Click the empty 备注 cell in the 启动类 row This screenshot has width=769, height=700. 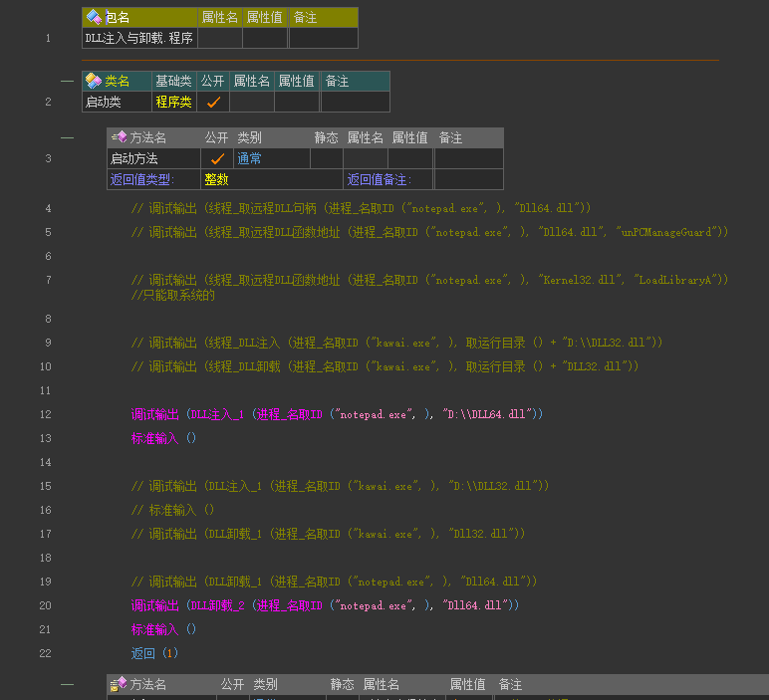pyautogui.click(x=356, y=102)
